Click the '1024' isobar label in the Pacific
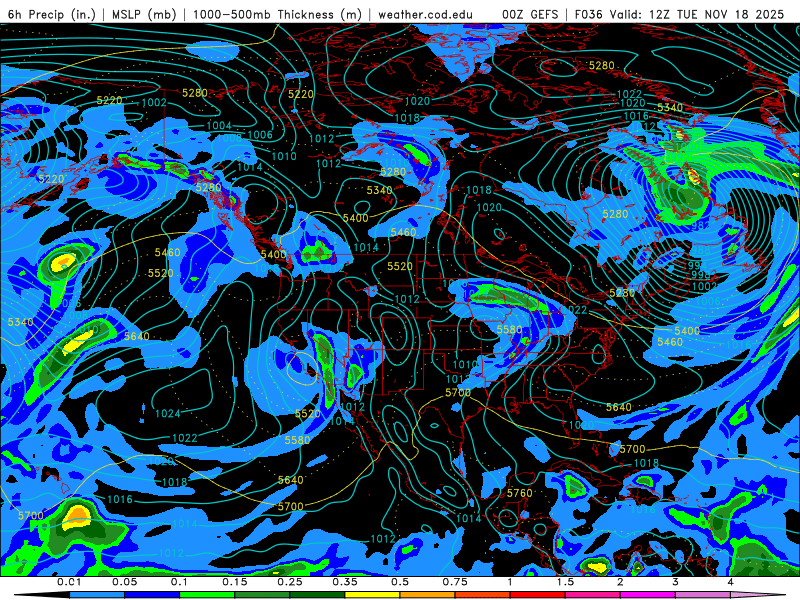Screen dimensions: 800x600 pos(168,413)
